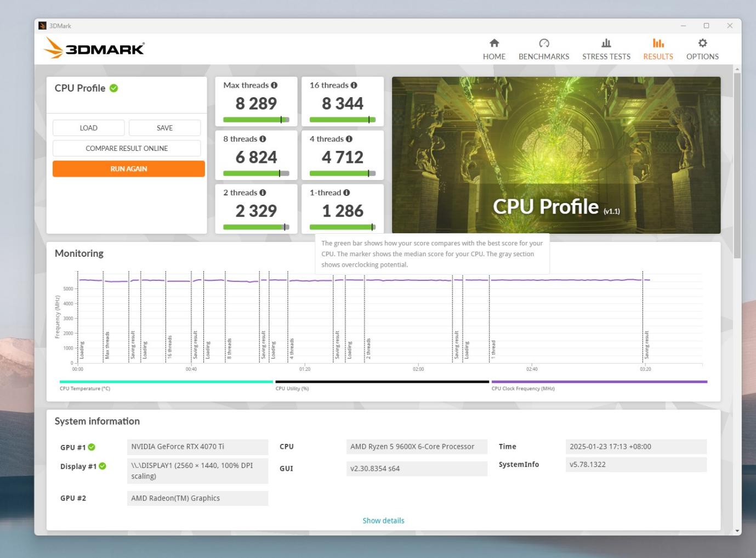Click the 2 threads score bar
The image size is (756, 558).
point(256,227)
